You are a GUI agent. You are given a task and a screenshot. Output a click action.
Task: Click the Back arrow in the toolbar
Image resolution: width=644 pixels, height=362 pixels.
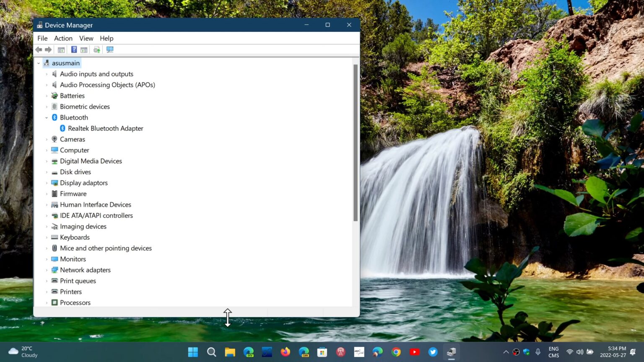(x=39, y=50)
